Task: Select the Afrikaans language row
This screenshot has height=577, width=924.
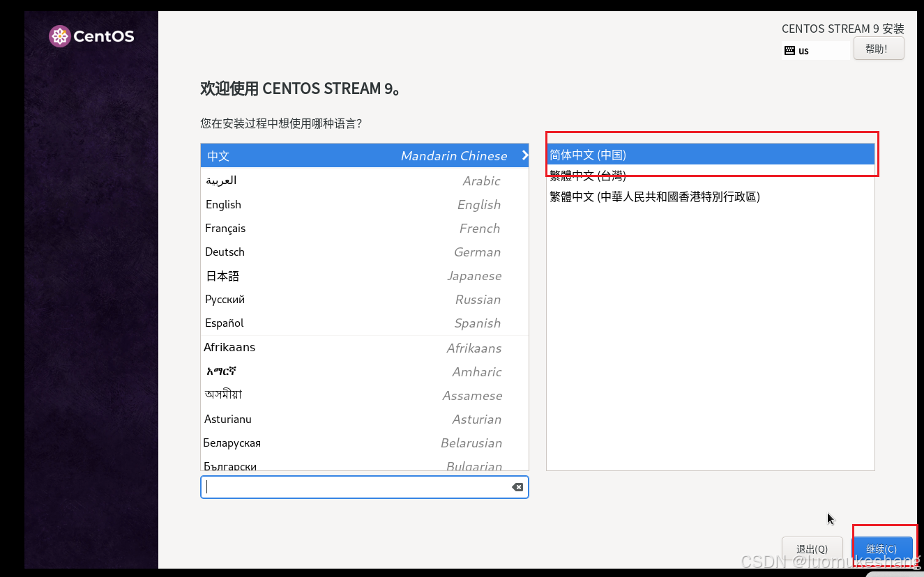Action: pos(365,348)
